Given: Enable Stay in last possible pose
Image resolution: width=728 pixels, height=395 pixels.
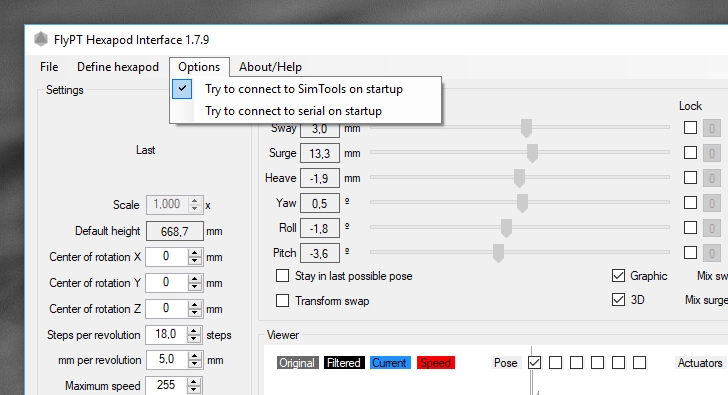Looking at the screenshot, I should 282,276.
